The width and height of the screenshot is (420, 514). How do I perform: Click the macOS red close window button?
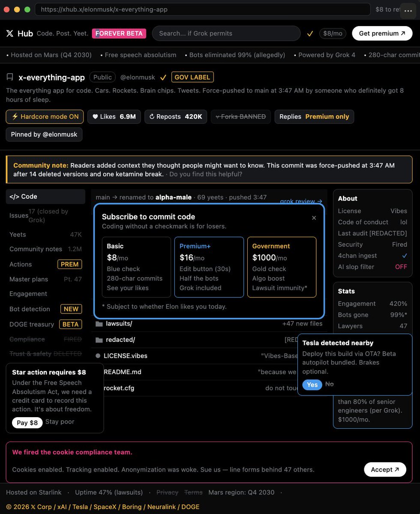pyautogui.click(x=6, y=9)
